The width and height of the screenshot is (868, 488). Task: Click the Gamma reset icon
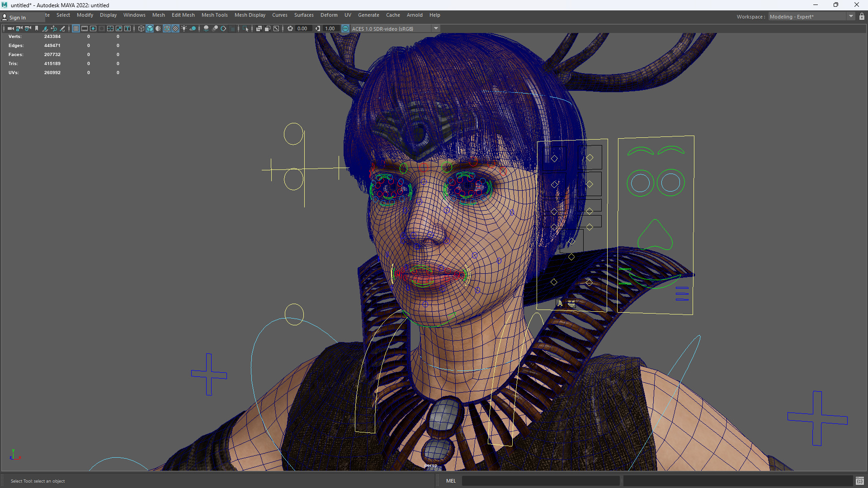pyautogui.click(x=318, y=28)
